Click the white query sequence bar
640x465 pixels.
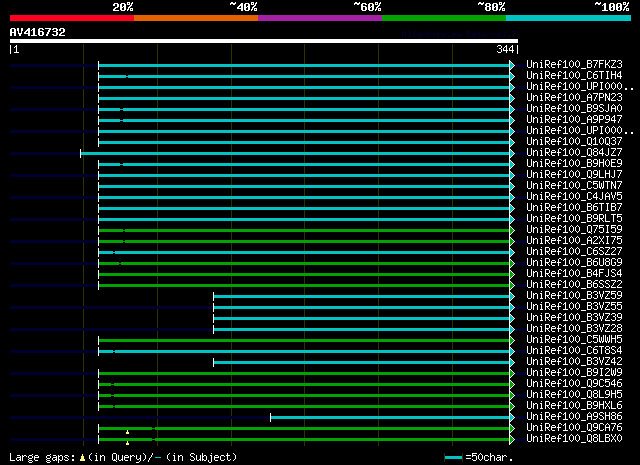pyautogui.click(x=264, y=41)
